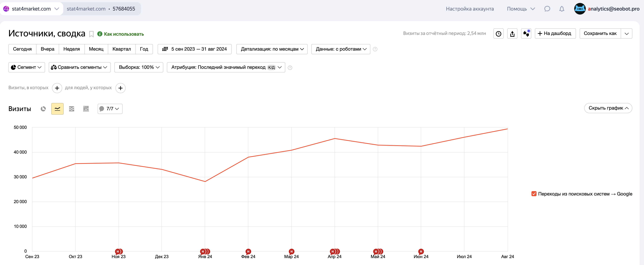This screenshot has height=265, width=644.
Task: Uncheck the Google search traffic legend checkbox
Action: click(534, 194)
